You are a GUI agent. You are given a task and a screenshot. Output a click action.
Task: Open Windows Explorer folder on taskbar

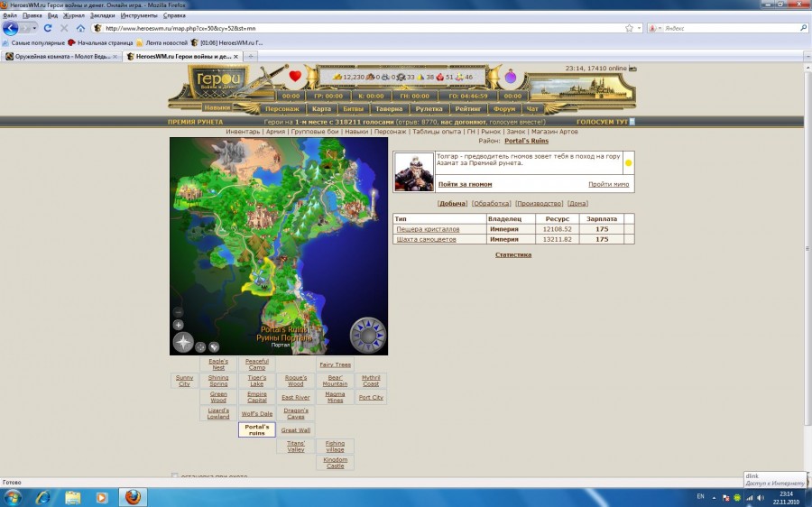[72, 497]
